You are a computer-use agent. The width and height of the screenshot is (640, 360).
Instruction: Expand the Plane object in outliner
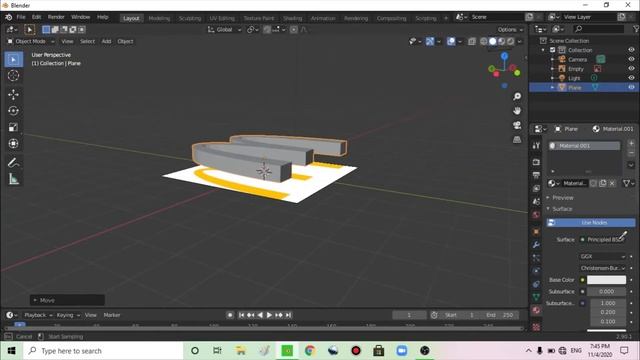tap(553, 87)
